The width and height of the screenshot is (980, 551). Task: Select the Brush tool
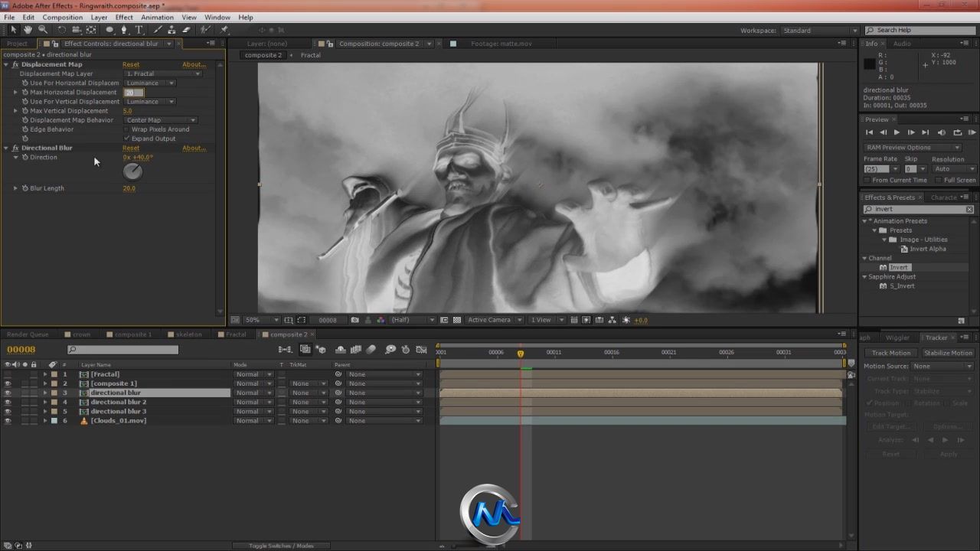[158, 30]
